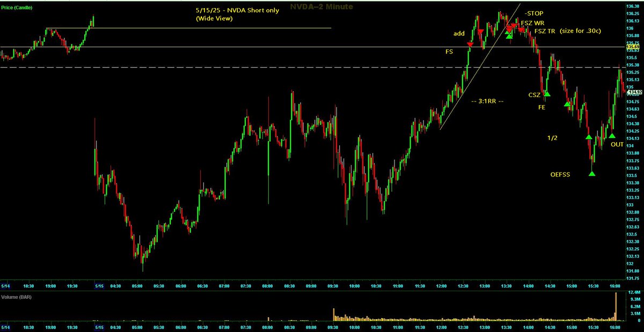Image resolution: width=644 pixels, height=332 pixels.
Task: Click the 'add' annotation label
Action: [x=459, y=33]
